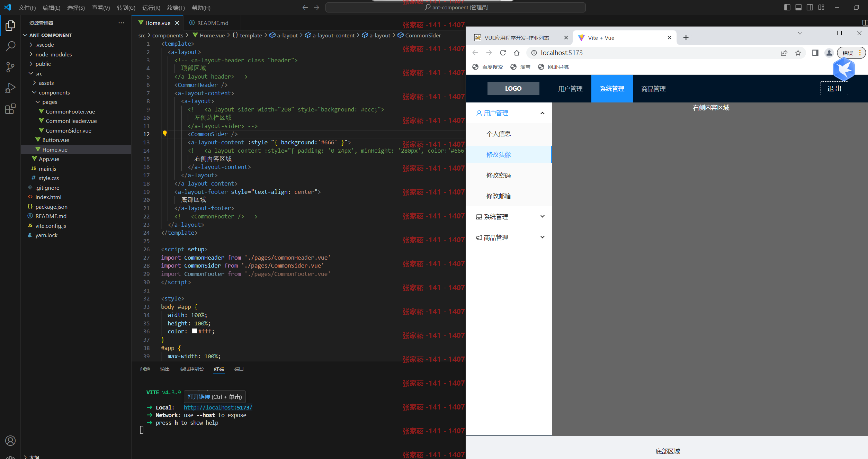The image size is (868, 459).
Task: Collapse the ANT-COMPONENT root folder
Action: [25, 35]
